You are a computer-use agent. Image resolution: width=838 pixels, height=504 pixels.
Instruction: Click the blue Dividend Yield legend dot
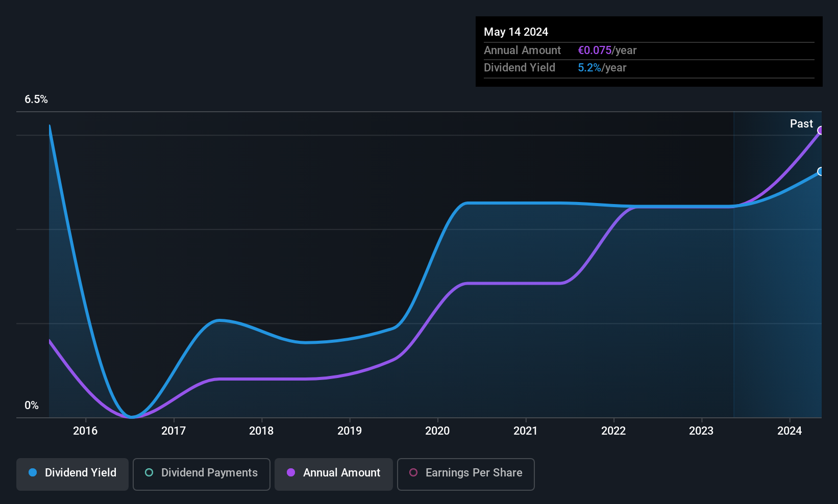pos(33,472)
